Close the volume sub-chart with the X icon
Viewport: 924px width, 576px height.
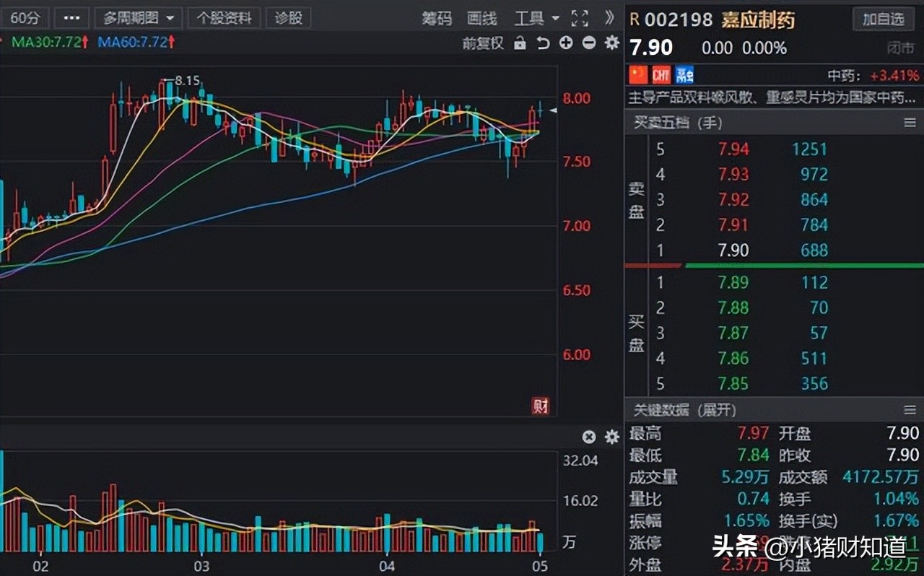[x=589, y=437]
